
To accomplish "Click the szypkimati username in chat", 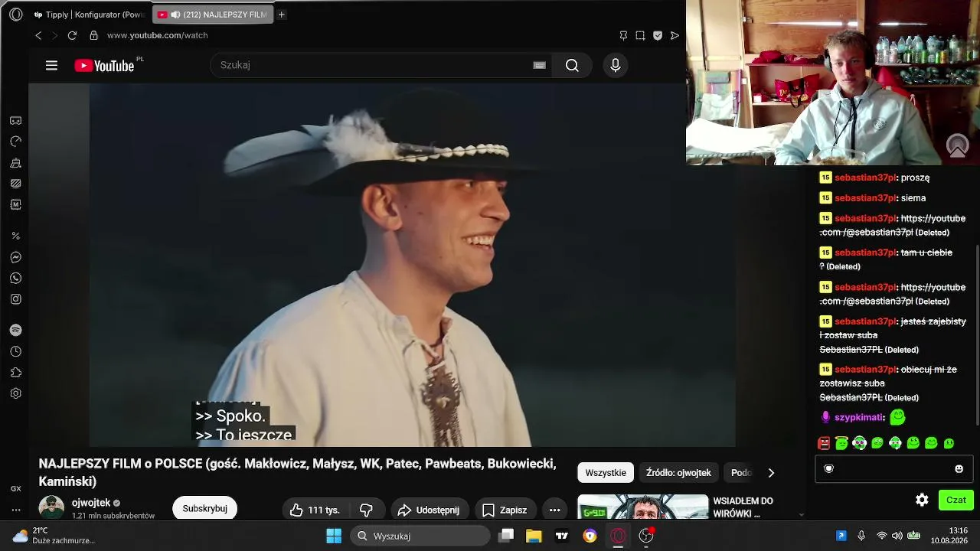I will [x=859, y=418].
